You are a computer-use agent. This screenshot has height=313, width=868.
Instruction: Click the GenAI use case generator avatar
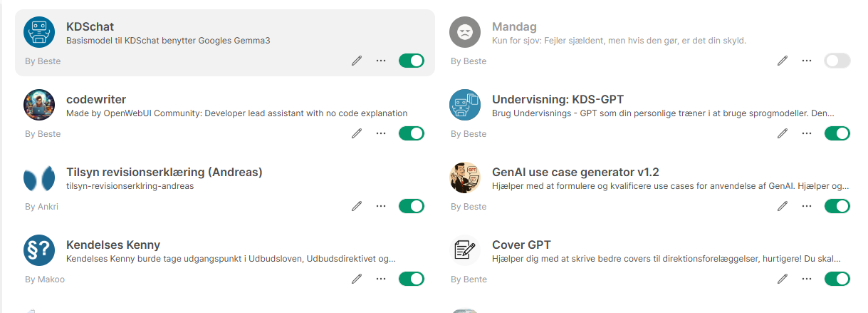coord(465,178)
